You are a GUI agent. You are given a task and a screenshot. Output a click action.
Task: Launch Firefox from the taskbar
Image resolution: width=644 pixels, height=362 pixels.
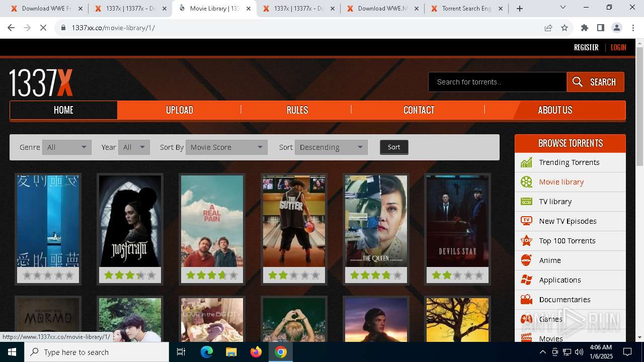(x=256, y=352)
